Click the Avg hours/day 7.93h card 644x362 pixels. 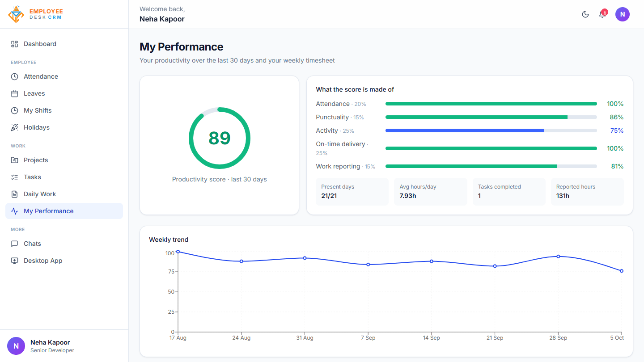click(x=430, y=192)
